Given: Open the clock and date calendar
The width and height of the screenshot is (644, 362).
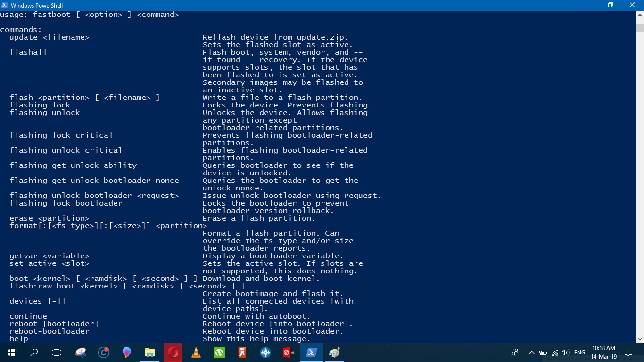Looking at the screenshot, I should pos(603,352).
